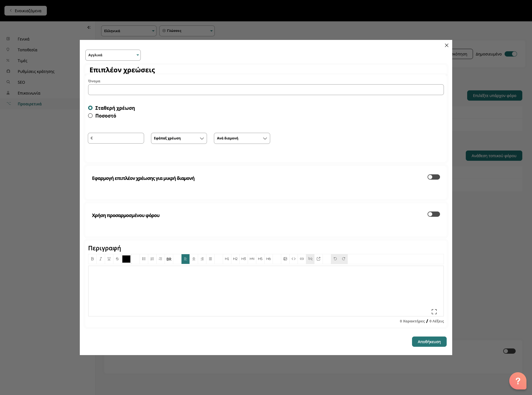Apply italic formatting in editor toolbar
Viewport: 532px width, 395px height.
[101, 259]
